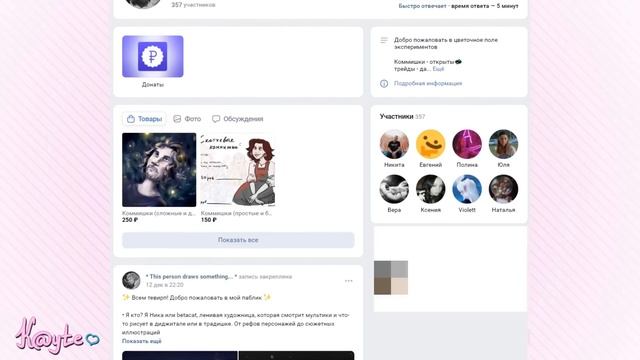
Task: Open Подробная информация link
Action: 428,83
